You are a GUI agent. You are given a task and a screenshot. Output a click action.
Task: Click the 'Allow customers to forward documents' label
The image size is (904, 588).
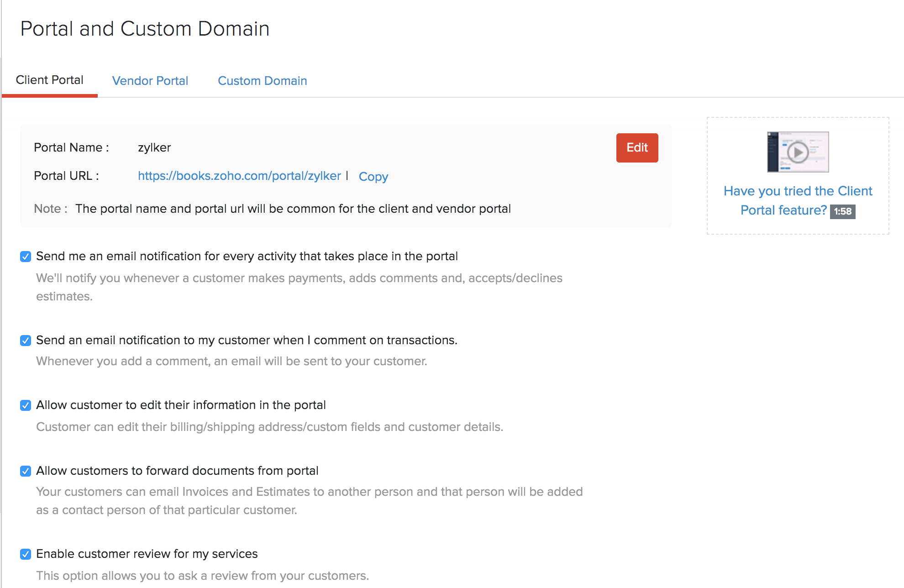(x=177, y=471)
